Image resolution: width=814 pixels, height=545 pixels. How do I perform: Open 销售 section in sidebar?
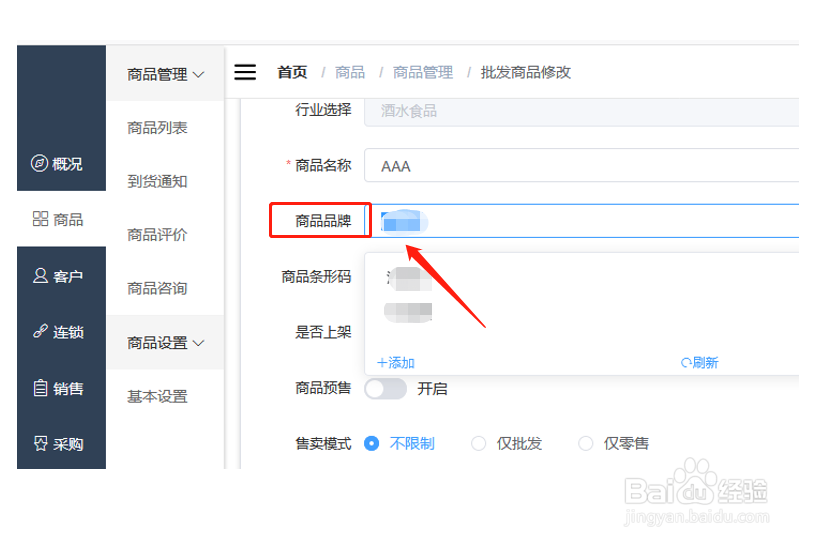pyautogui.click(x=61, y=388)
